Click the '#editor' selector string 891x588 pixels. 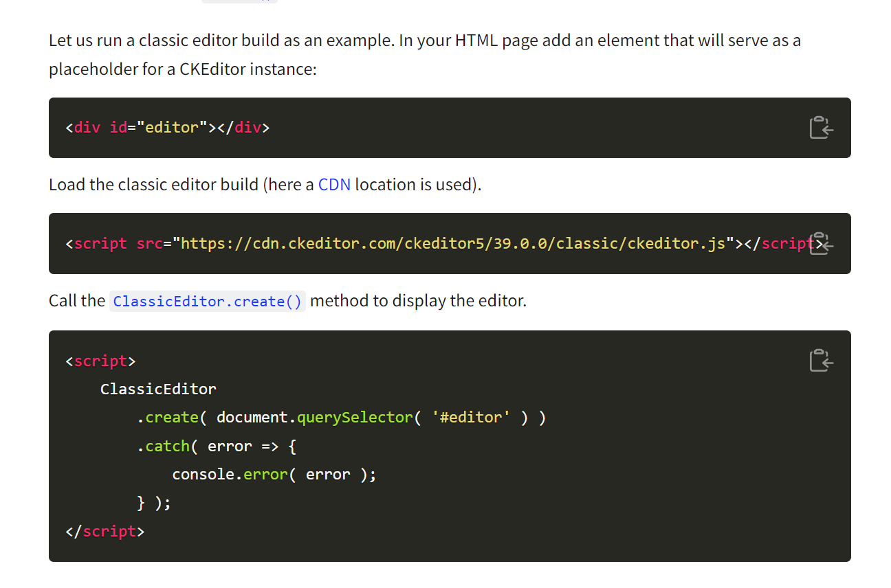tap(472, 418)
